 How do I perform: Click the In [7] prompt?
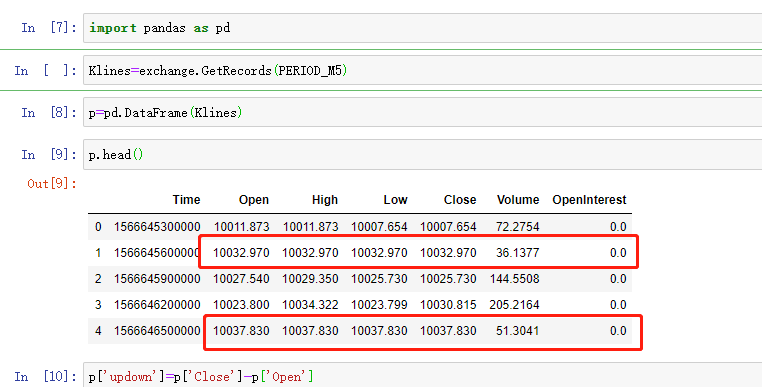coord(49,28)
